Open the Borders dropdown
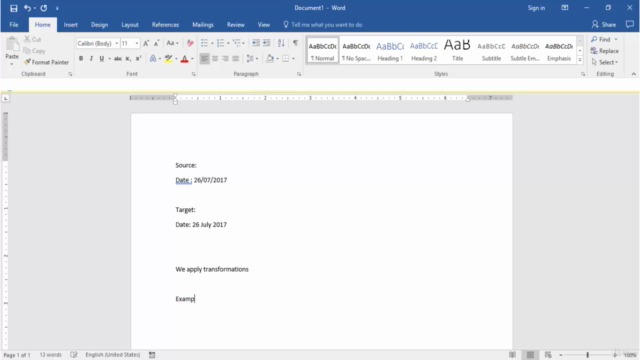Image resolution: width=640 pixels, height=360 pixels. (293, 59)
